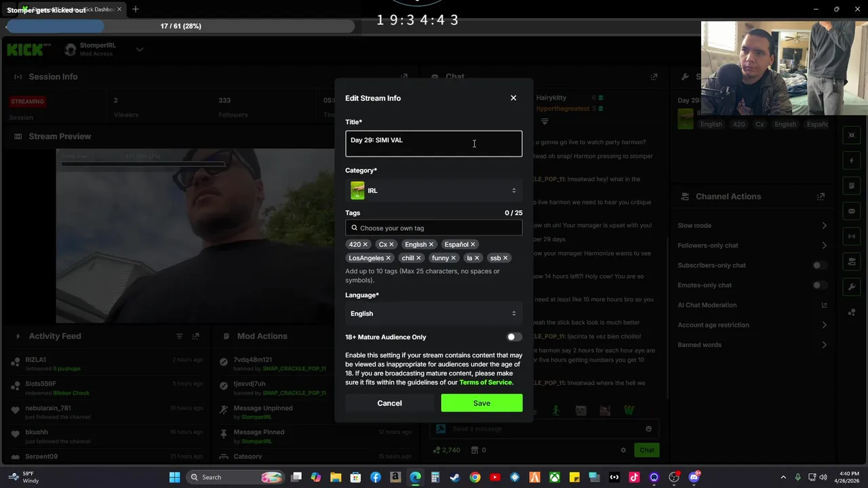Image resolution: width=868 pixels, height=488 pixels.
Task: Open Steam from the taskbar
Action: tap(454, 477)
